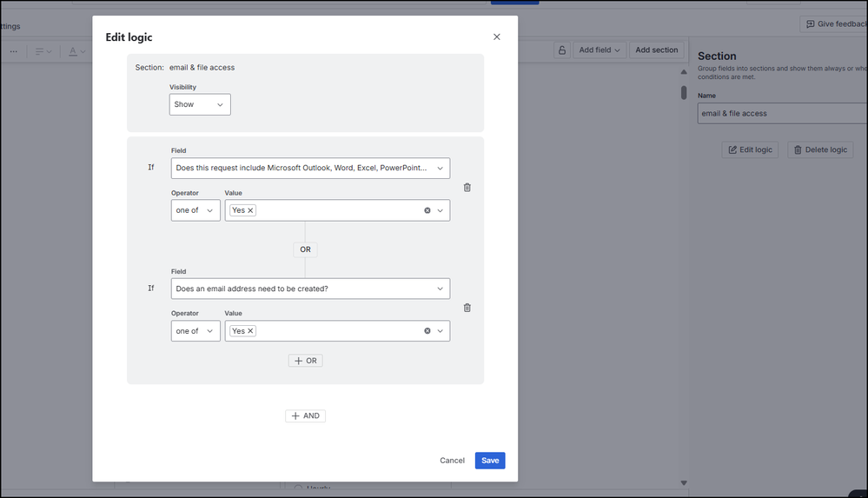Click the scrollbar down arrow
Screen dimensions: 868x498
pos(684,483)
